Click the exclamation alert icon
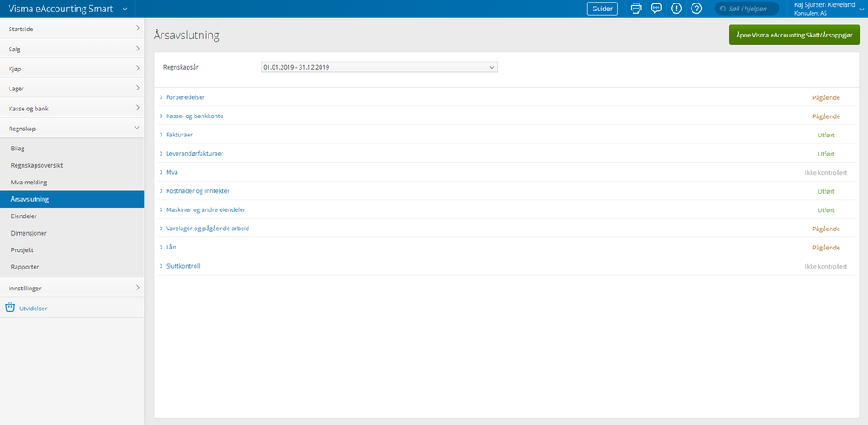The width and height of the screenshot is (868, 425). pyautogui.click(x=677, y=9)
